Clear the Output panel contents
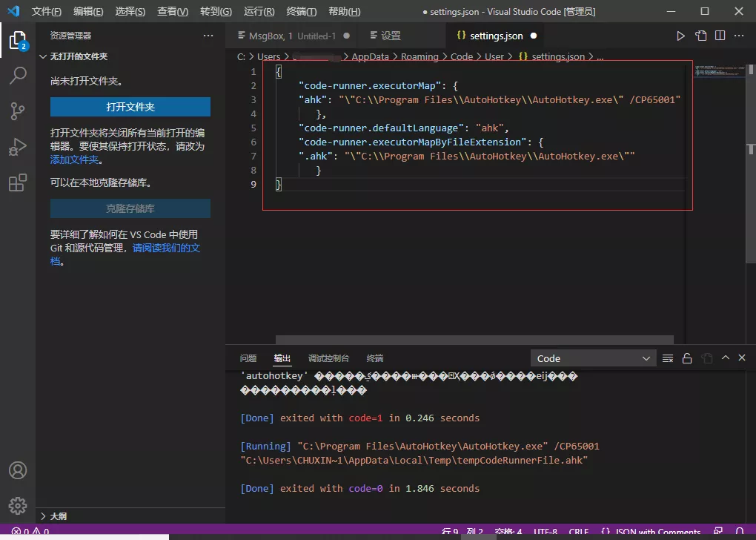 click(666, 358)
